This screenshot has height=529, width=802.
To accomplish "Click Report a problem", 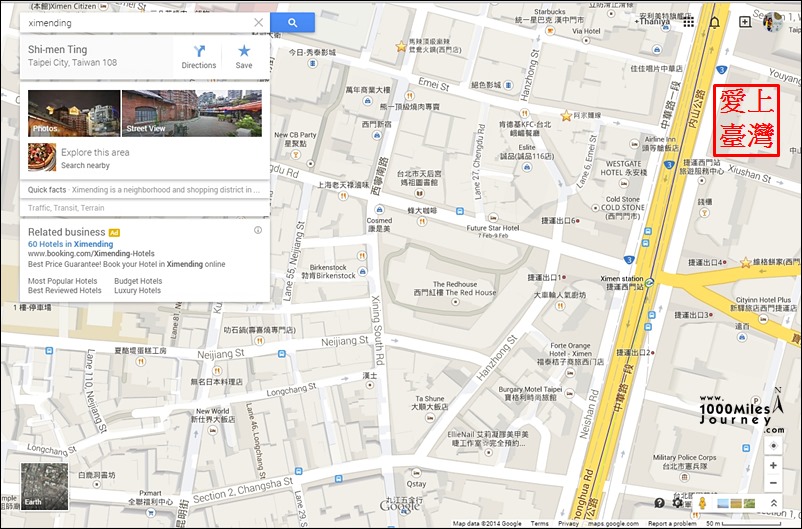I will pyautogui.click(x=672, y=523).
